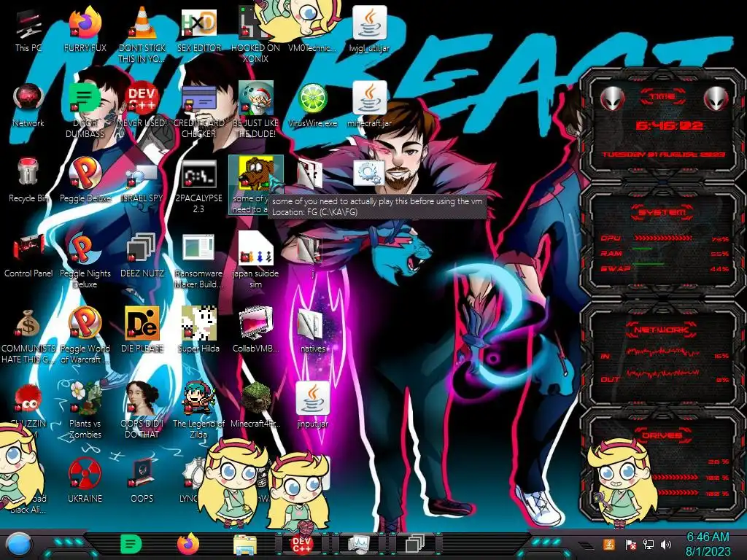Select the gear settings file icon on desktop
Screen dimensions: 747x560
(x=369, y=174)
